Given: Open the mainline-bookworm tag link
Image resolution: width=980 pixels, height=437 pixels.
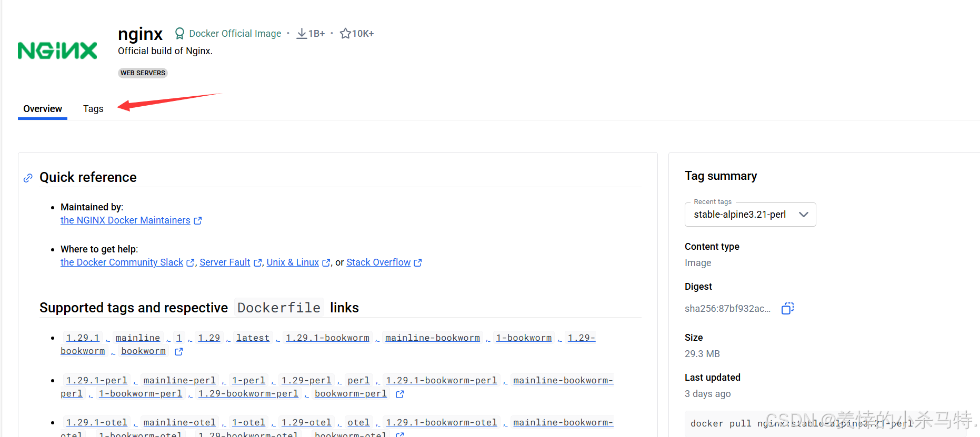Looking at the screenshot, I should [433, 338].
